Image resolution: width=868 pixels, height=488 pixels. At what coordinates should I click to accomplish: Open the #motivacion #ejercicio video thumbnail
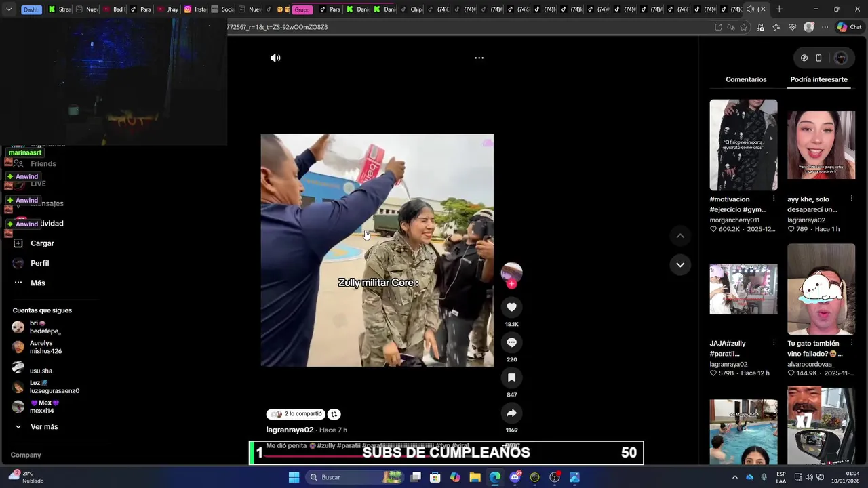[x=743, y=145]
